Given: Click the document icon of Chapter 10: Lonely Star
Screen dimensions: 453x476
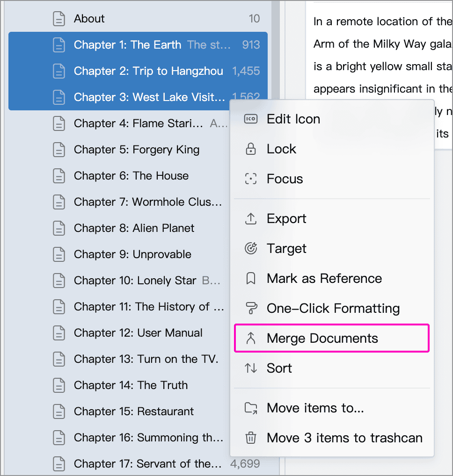Looking at the screenshot, I should tap(59, 281).
